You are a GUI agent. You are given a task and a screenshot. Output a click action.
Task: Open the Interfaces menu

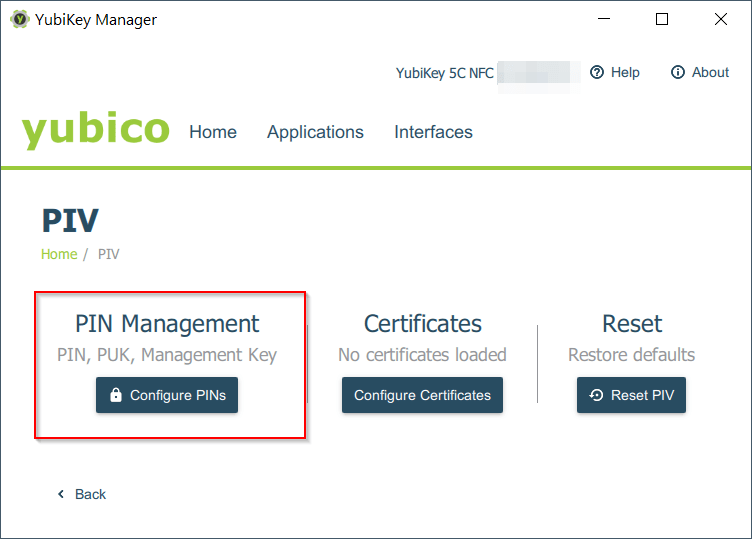coord(433,132)
